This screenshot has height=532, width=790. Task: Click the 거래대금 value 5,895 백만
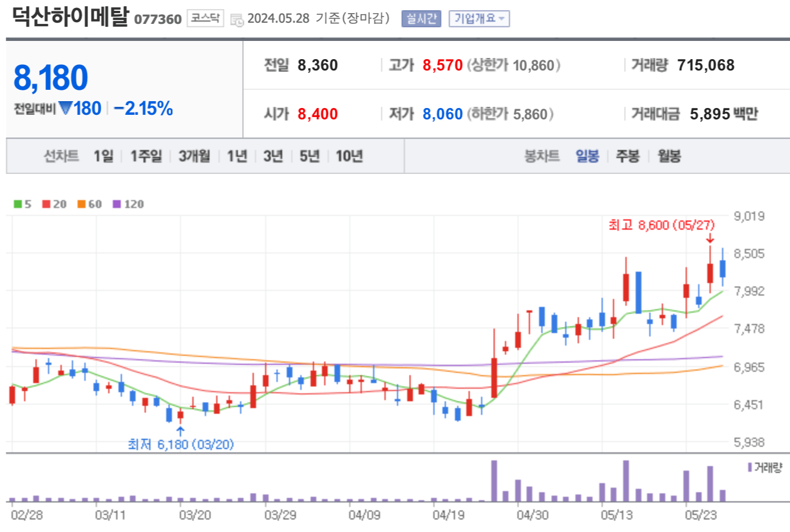tap(724, 114)
